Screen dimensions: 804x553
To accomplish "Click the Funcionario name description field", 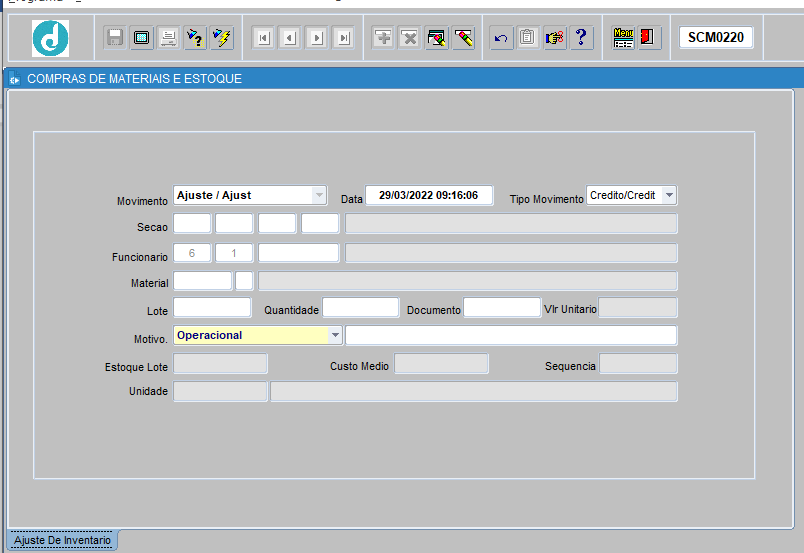I will point(511,253).
